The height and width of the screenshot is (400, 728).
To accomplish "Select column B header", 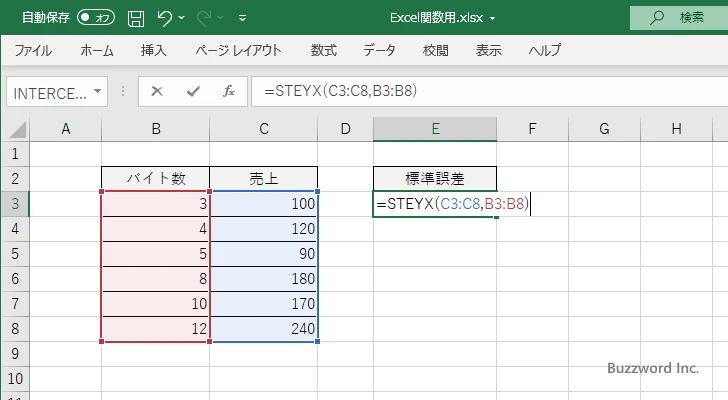I will pyautogui.click(x=156, y=129).
